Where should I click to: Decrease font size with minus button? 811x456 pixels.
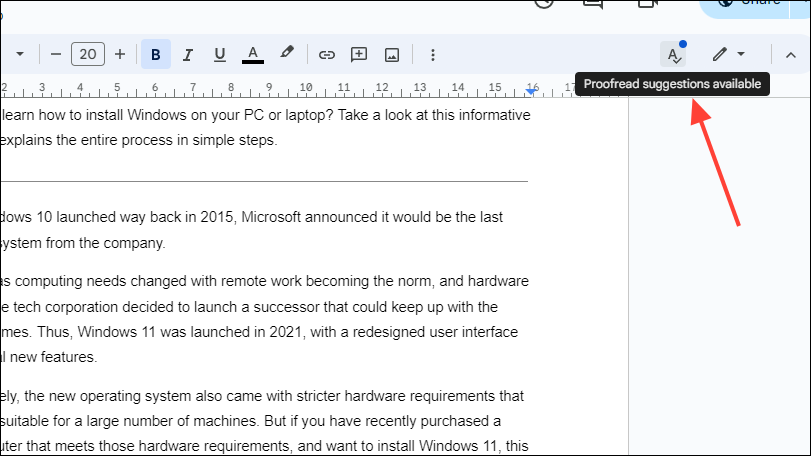(x=56, y=54)
